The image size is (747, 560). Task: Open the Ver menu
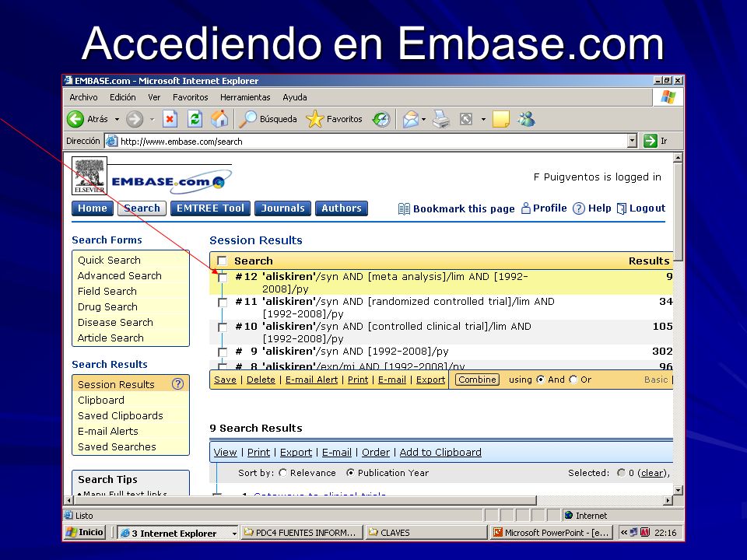(x=154, y=97)
